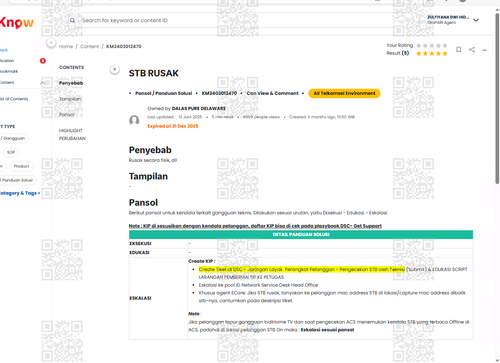Screen dimensions: 500x363
Task: Go to Content in the breadcrumb
Action: [89, 46]
